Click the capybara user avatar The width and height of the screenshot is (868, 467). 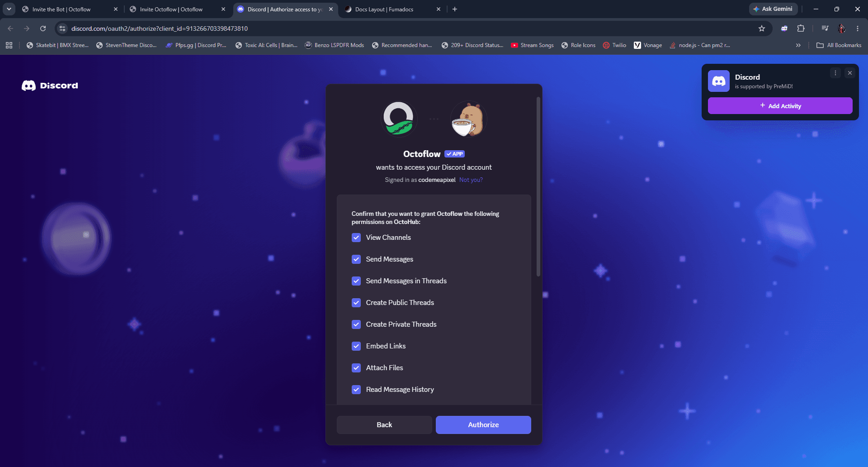(468, 119)
